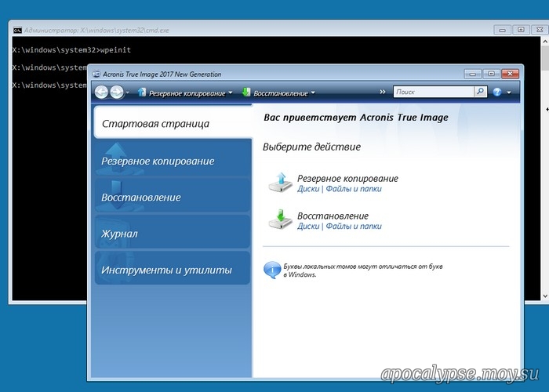Go to Инструменты и утилиты in the sidebar

point(166,270)
